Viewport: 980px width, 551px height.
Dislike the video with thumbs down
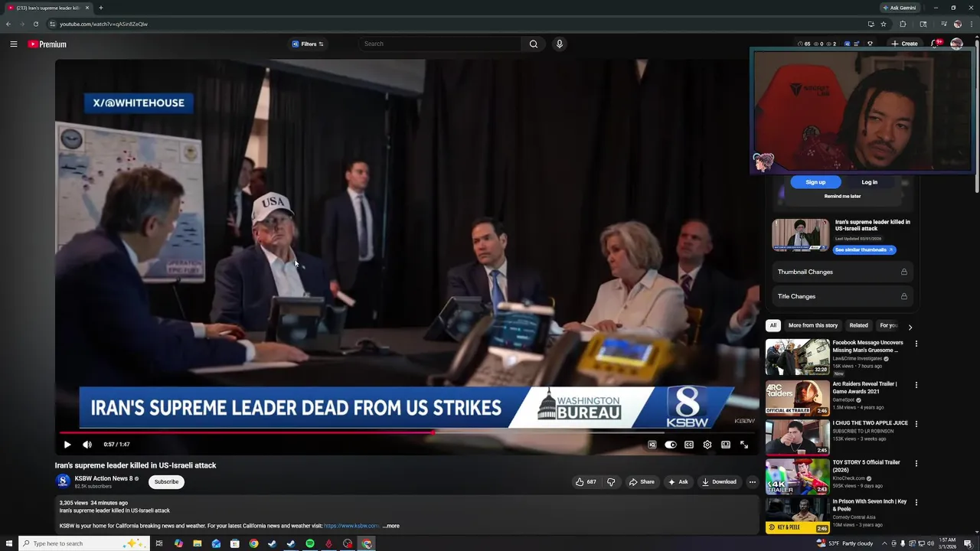(x=611, y=482)
